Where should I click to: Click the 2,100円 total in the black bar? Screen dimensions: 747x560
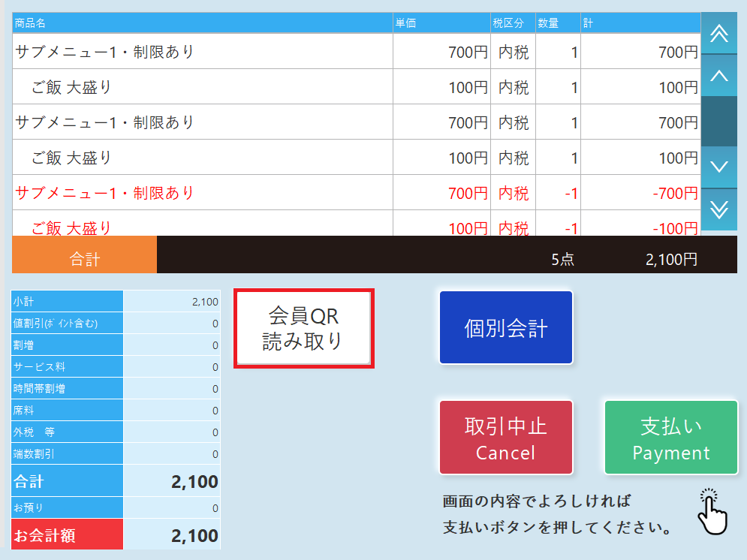tap(671, 260)
